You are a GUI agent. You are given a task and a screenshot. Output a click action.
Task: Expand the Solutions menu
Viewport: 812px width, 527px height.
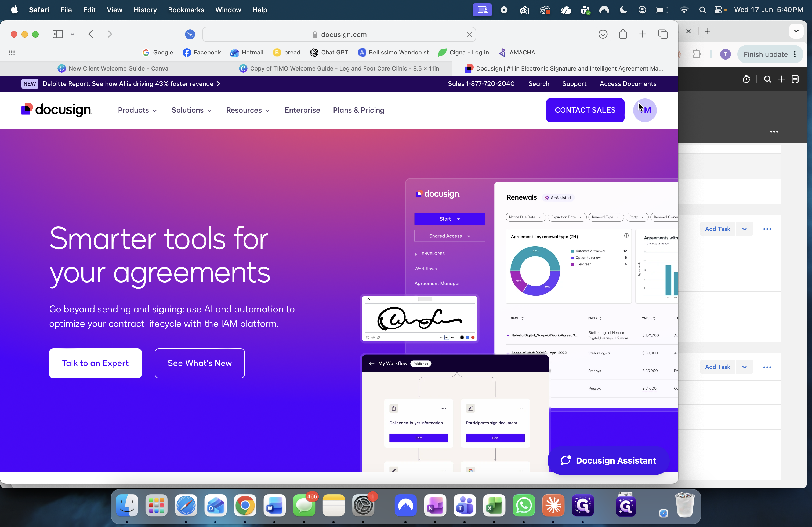tap(191, 111)
